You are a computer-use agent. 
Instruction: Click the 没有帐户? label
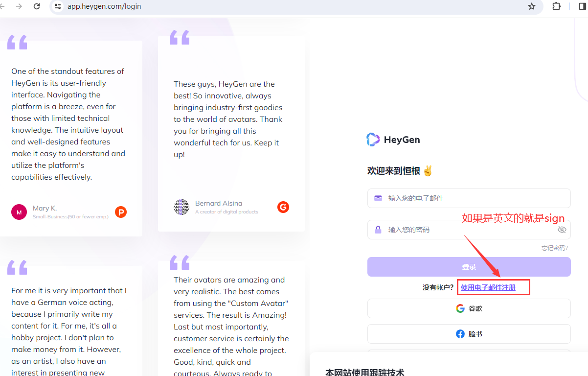click(438, 287)
